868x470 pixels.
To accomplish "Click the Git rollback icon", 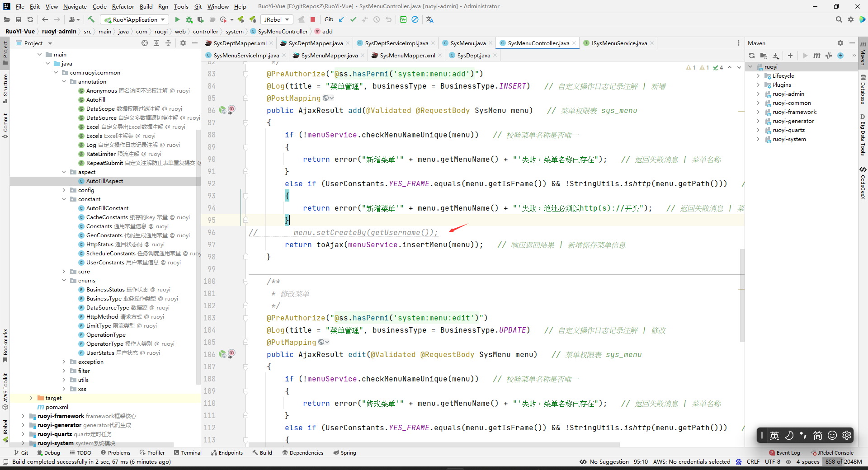I will (388, 19).
